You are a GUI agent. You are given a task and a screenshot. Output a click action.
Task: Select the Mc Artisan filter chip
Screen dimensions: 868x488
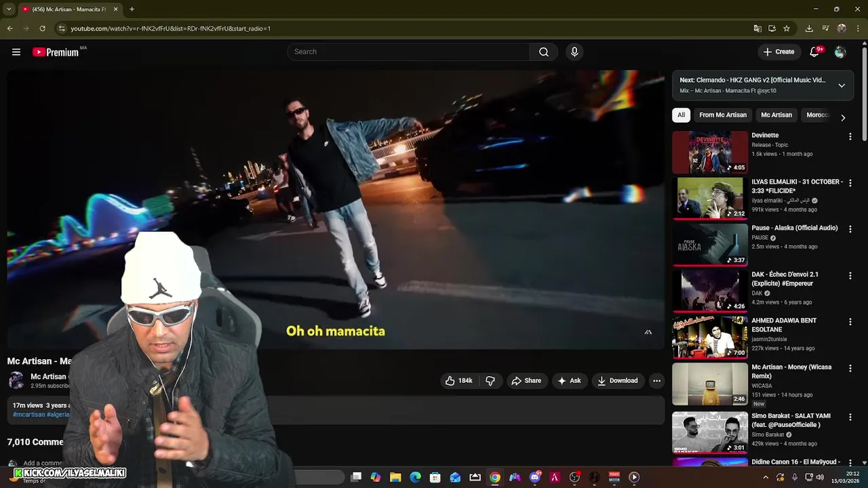[x=776, y=115]
